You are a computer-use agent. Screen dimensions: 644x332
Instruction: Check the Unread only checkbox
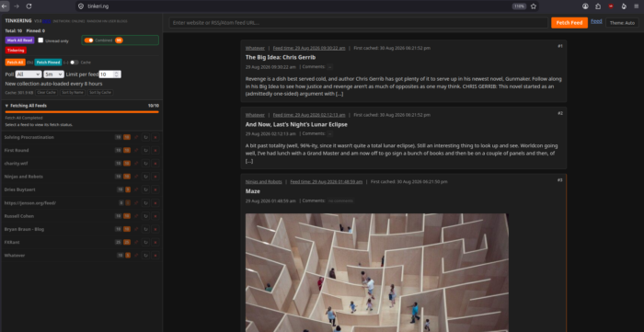click(40, 40)
